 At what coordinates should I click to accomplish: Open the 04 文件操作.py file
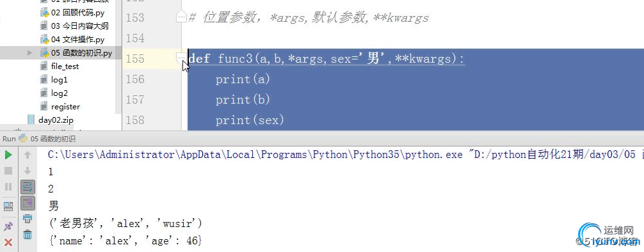[72, 40]
